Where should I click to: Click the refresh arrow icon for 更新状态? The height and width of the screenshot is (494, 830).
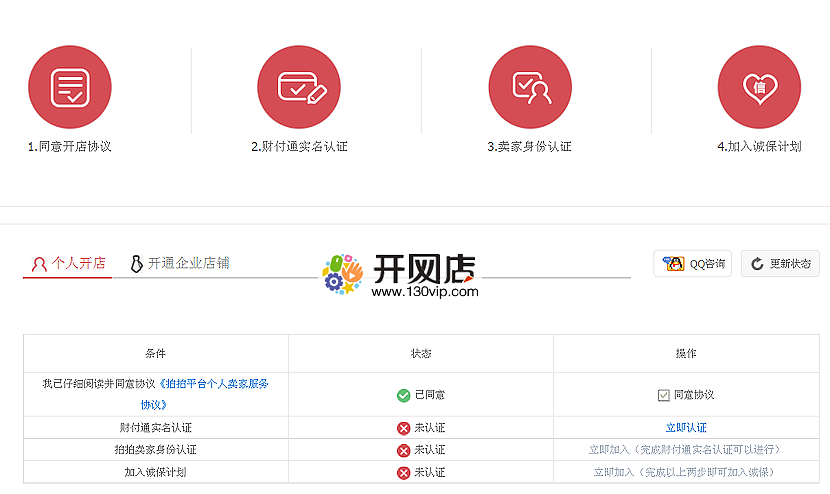(757, 264)
